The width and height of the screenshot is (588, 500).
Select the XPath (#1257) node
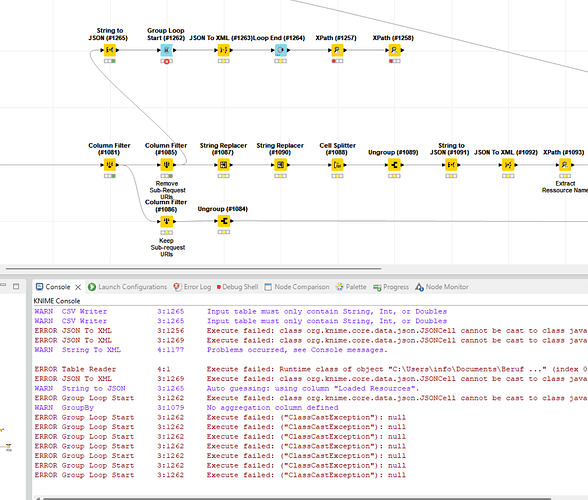pos(337,50)
